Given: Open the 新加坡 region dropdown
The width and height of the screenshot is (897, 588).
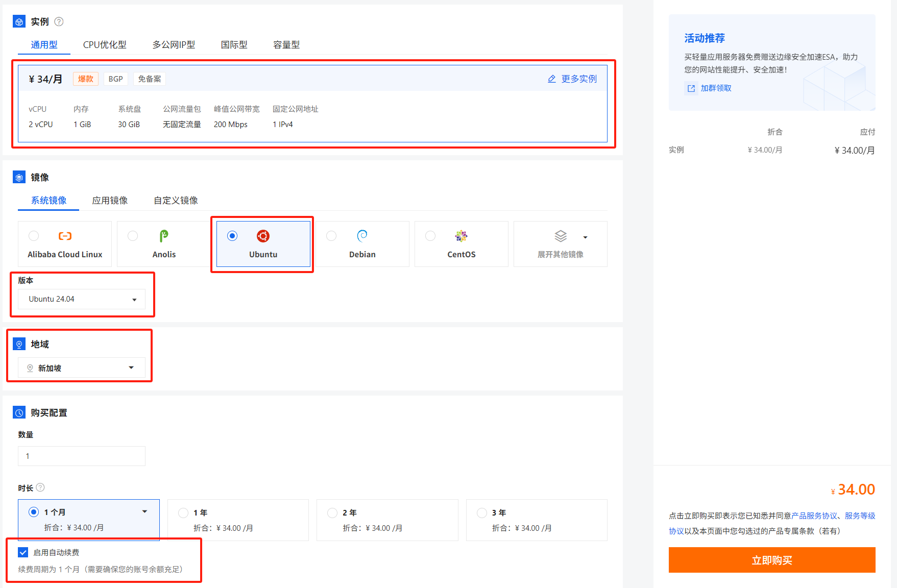Looking at the screenshot, I should (x=82, y=368).
